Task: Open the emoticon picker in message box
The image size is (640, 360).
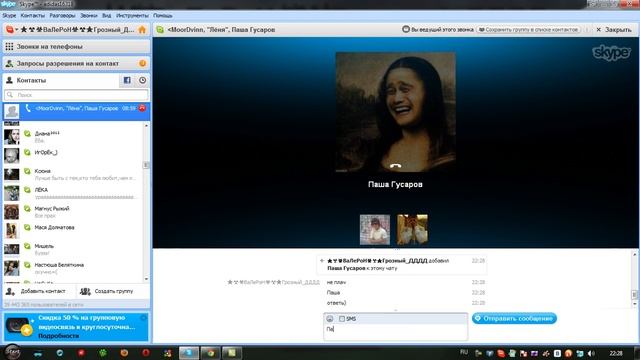Action: [x=330, y=319]
